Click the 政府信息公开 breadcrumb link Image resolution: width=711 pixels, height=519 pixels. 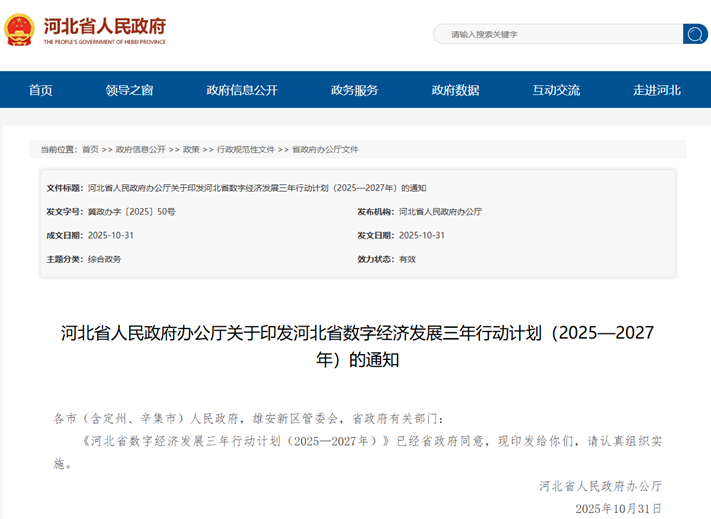[140, 149]
